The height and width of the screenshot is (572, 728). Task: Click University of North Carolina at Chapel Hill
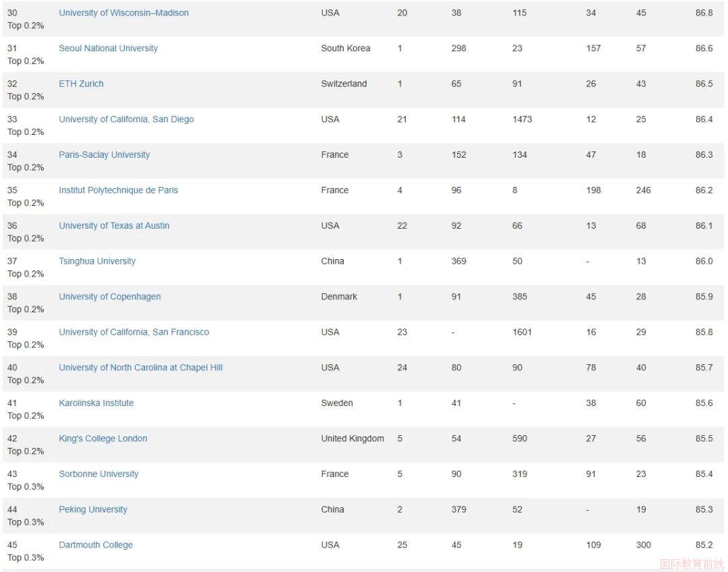point(141,368)
